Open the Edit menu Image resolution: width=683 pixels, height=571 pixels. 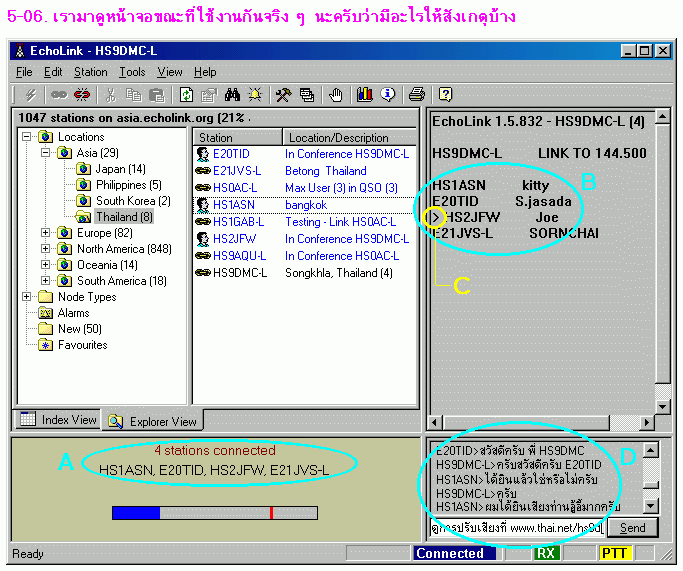(x=53, y=72)
